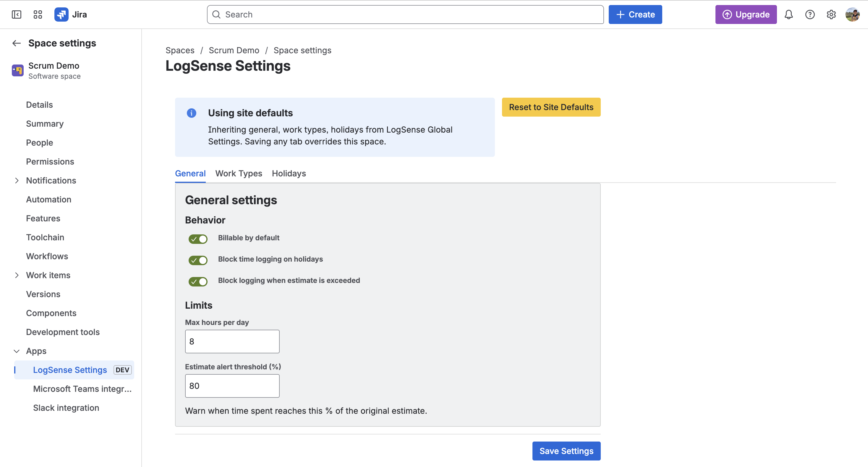Follow the Spaces breadcrumb link
Viewport: 868px width, 467px height.
[x=180, y=50]
